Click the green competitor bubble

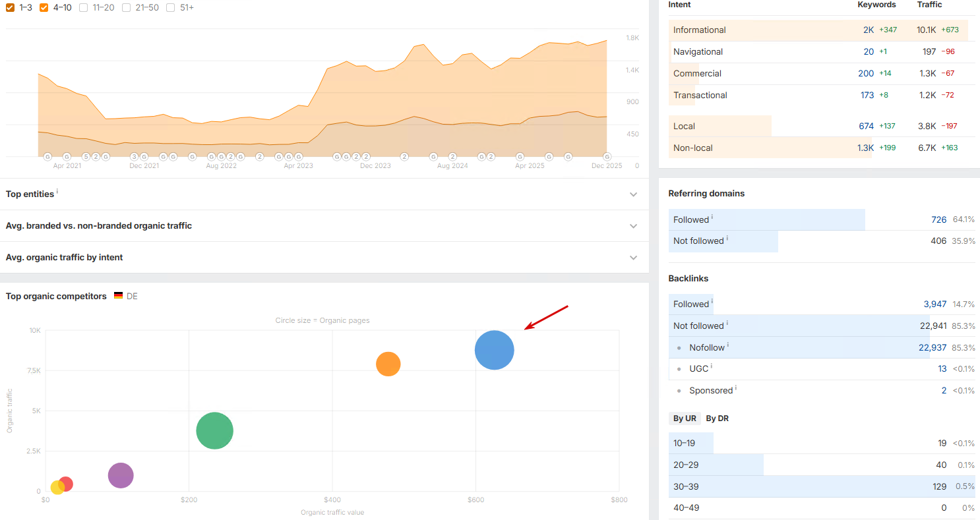pos(214,431)
